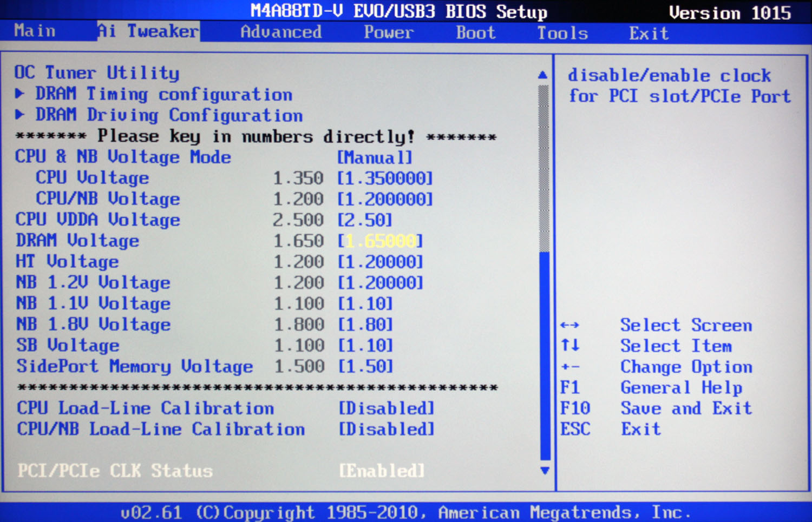Screen dimensions: 812x522
Task: Click the scrollbar up arrow
Action: [543, 75]
